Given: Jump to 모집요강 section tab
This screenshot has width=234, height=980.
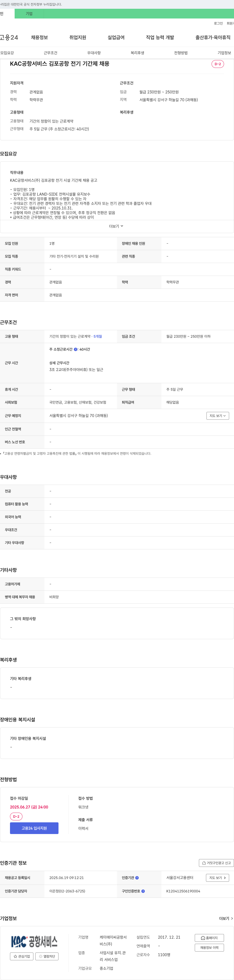Looking at the screenshot, I should 7,53.
